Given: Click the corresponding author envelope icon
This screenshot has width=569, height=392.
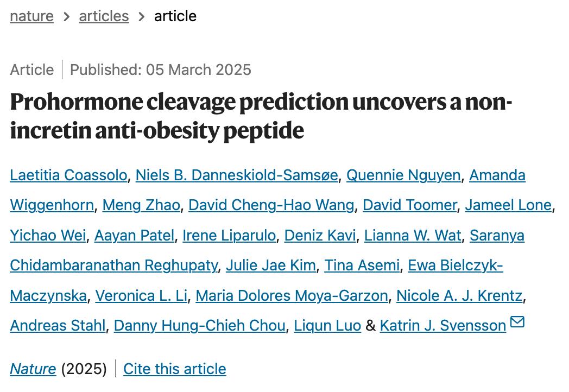Looking at the screenshot, I should [517, 322].
